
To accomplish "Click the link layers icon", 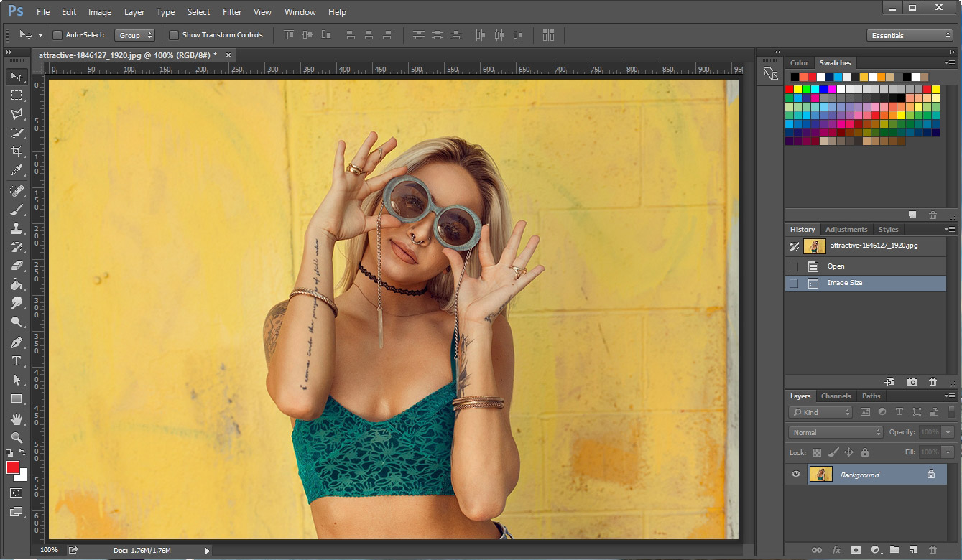I will click(817, 550).
